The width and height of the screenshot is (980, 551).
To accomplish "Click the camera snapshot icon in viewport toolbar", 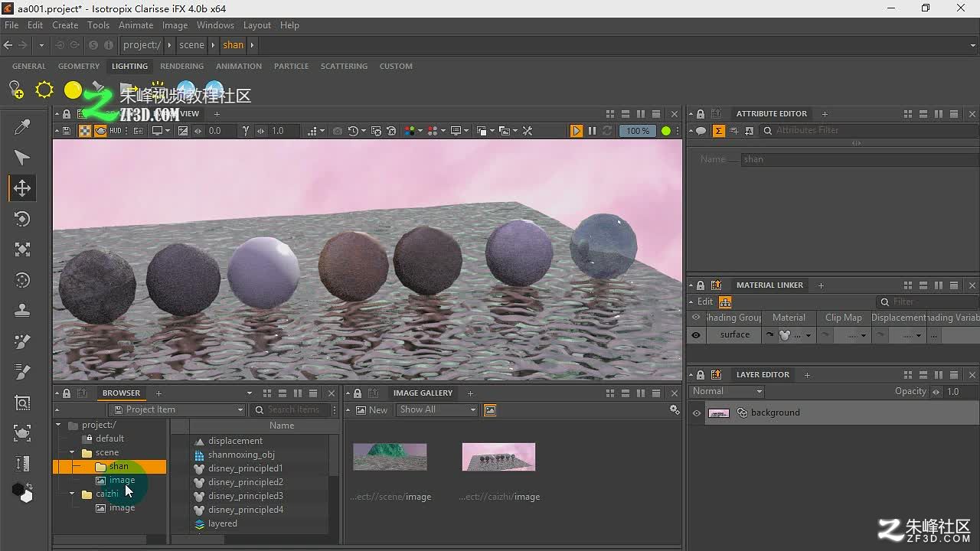I will click(337, 131).
